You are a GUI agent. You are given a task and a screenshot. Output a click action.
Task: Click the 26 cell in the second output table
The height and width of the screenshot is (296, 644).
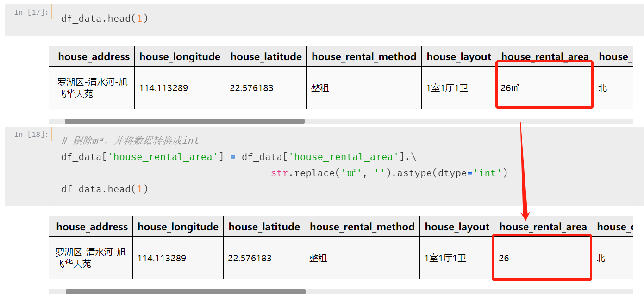click(x=504, y=258)
